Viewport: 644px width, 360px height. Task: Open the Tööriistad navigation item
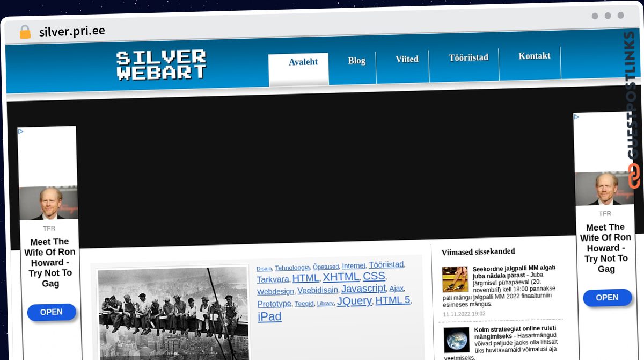tap(469, 57)
